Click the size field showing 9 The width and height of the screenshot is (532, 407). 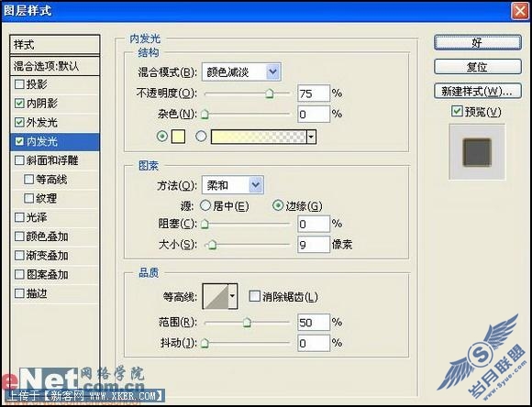[314, 245]
